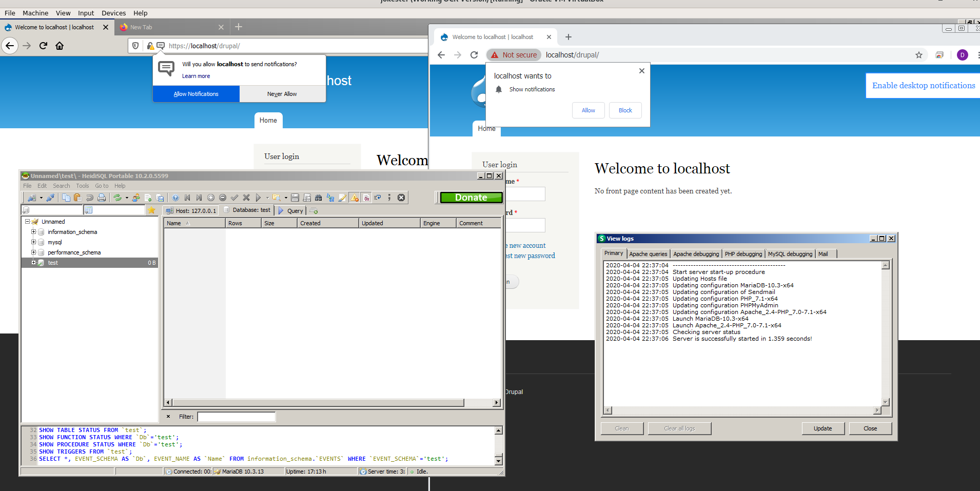Click Never Allow in Firefox prompt
Viewport: 980px width, 491px height.
coord(282,94)
